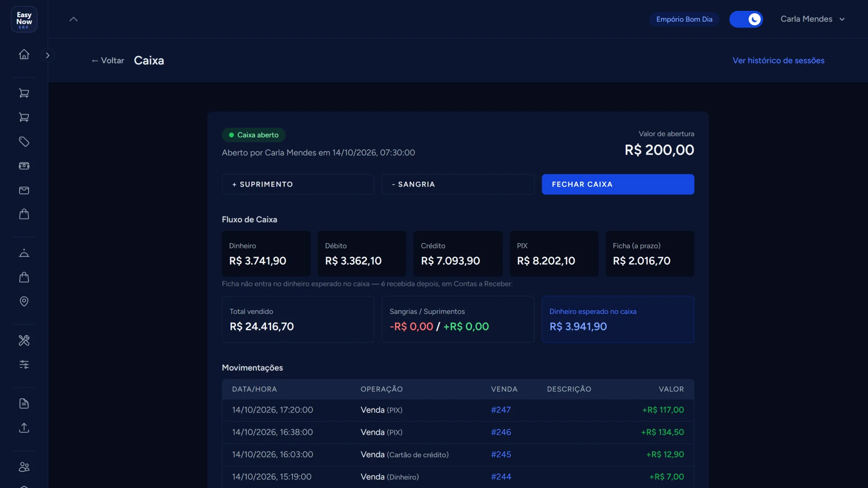The height and width of the screenshot is (488, 868).
Task: Select the PIX R$ 8.202,10 card
Action: [x=554, y=253]
